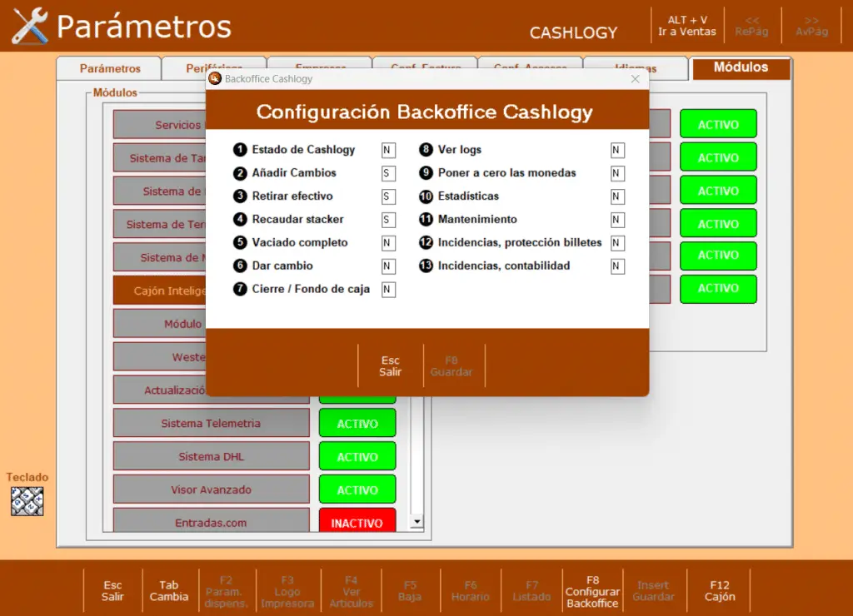Image resolution: width=853 pixels, height=616 pixels.
Task: Select the Cajón Inteligente module row
Action: click(160, 291)
